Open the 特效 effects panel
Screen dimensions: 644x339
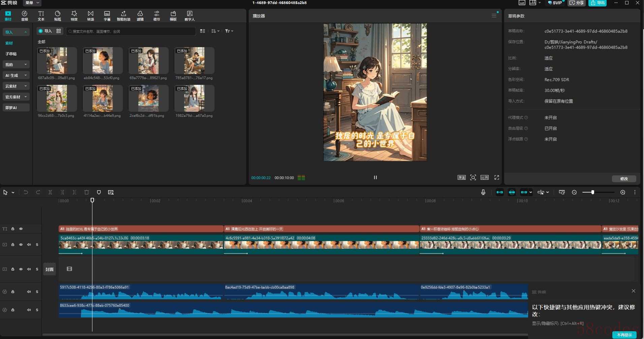click(74, 15)
